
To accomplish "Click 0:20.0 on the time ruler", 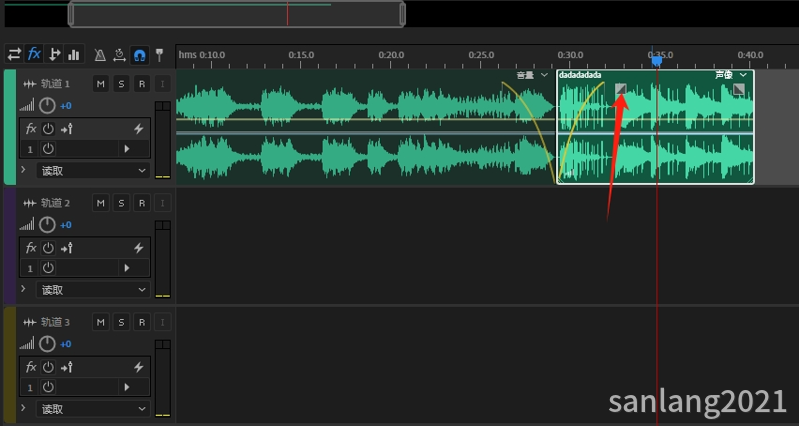I will point(391,55).
